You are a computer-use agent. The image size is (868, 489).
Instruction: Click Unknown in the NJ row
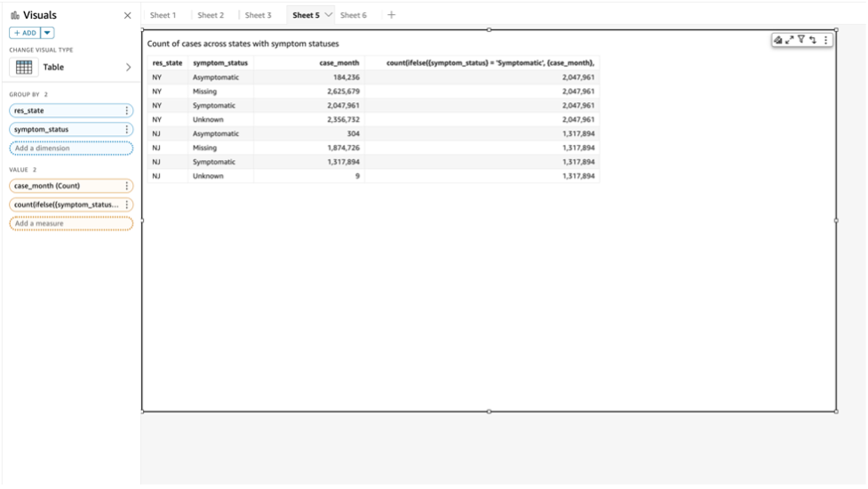pyautogui.click(x=208, y=176)
